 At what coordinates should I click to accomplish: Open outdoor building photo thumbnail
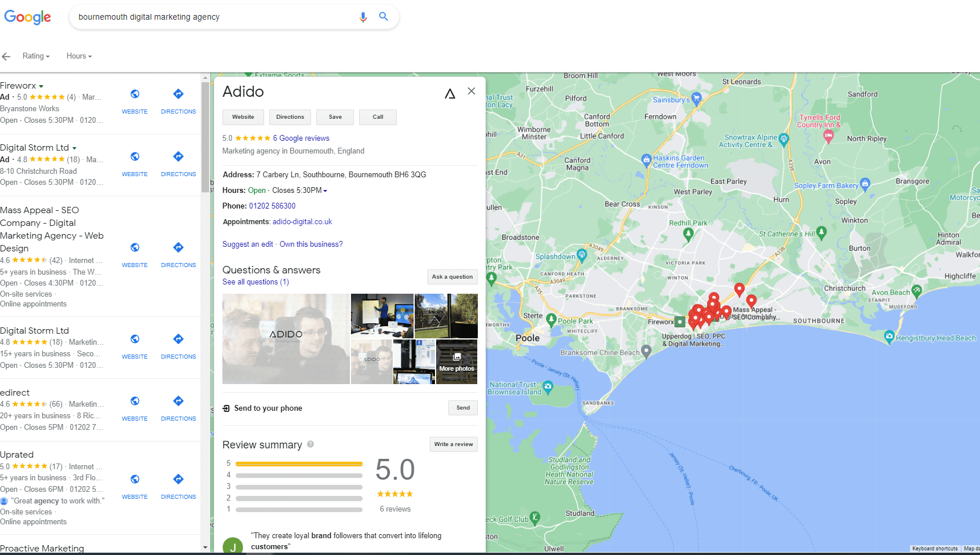click(x=446, y=316)
